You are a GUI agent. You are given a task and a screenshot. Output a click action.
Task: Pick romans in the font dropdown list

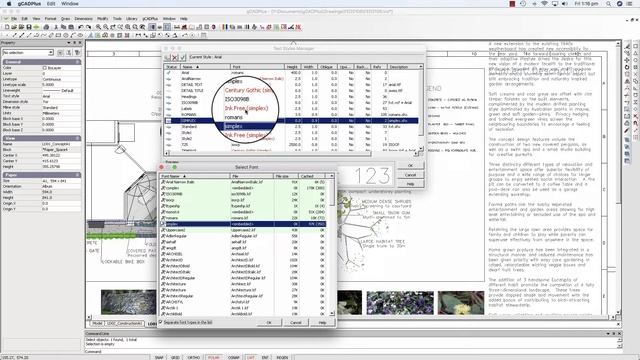click(233, 117)
